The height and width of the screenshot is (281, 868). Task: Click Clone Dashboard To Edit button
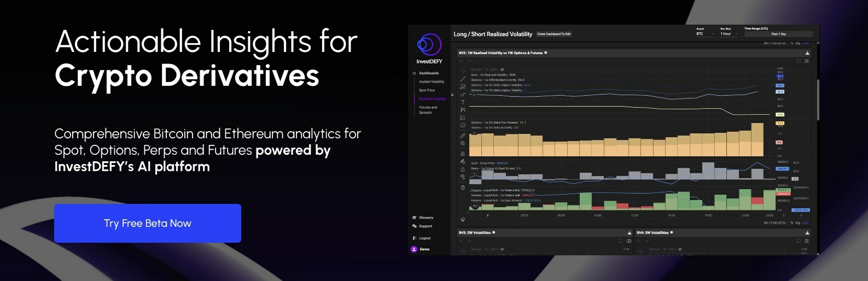[554, 34]
